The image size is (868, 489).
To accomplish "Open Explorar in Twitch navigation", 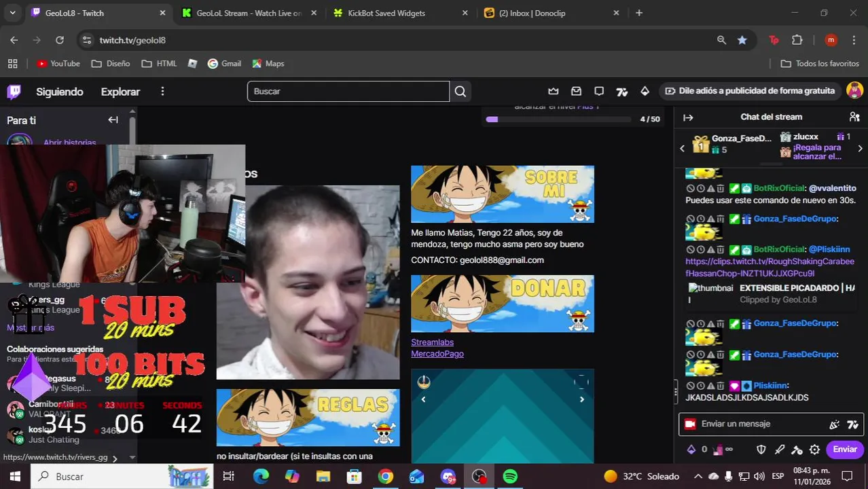I will click(x=120, y=92).
